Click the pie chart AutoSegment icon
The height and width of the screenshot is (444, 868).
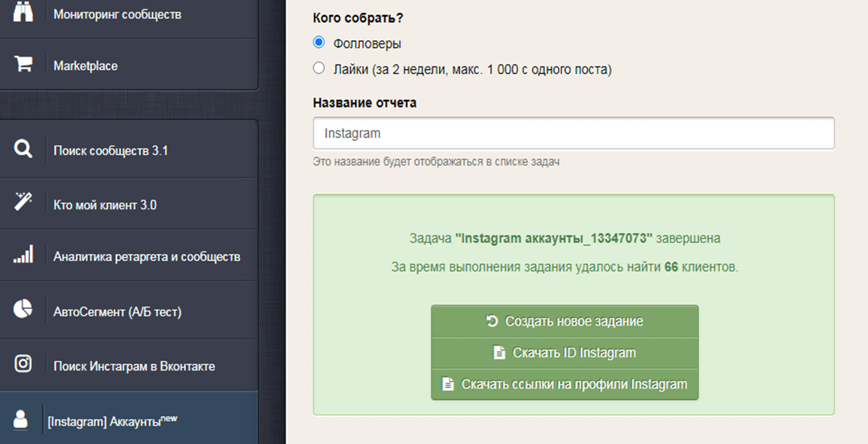pyautogui.click(x=23, y=309)
